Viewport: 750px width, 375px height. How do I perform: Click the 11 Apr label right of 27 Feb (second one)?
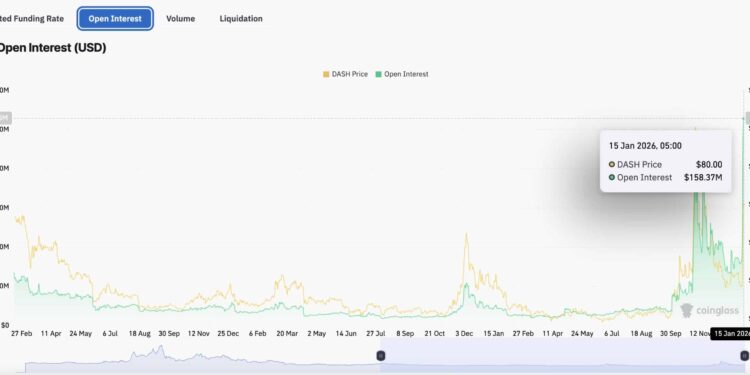tap(553, 333)
